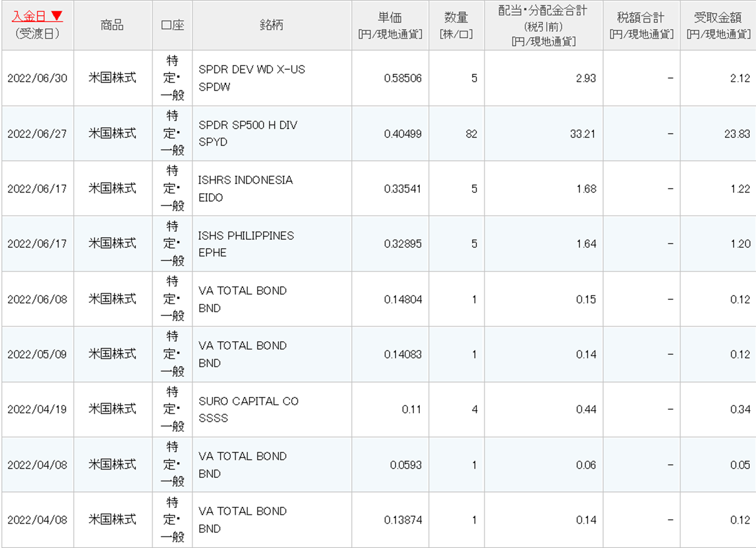The image size is (756, 548).
Task: Select the 商品 column header
Action: tap(112, 25)
